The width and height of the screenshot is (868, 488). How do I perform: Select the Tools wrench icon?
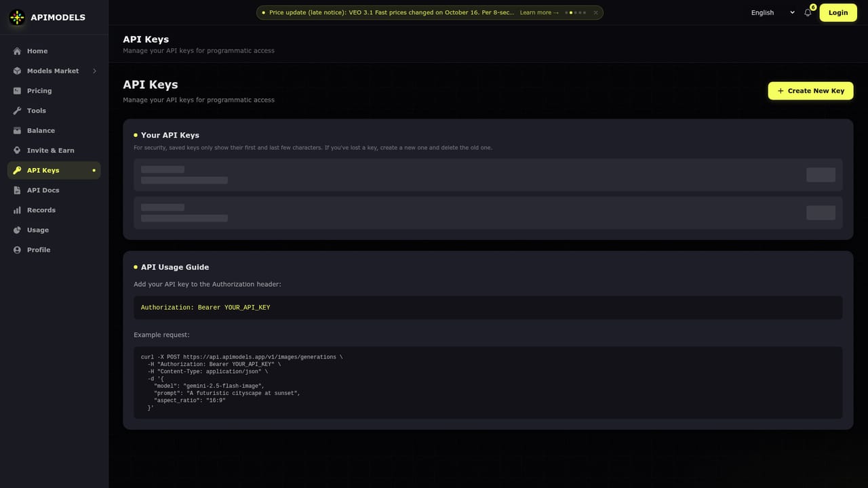click(x=18, y=110)
